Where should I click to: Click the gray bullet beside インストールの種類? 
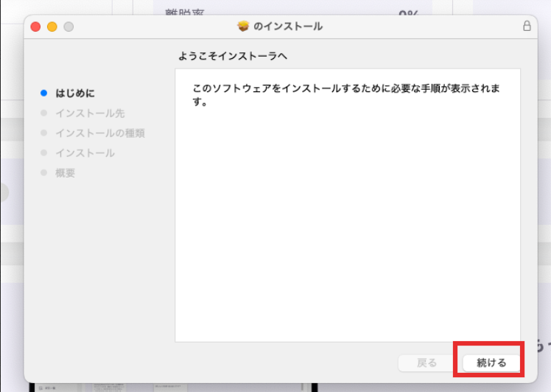[x=44, y=133]
